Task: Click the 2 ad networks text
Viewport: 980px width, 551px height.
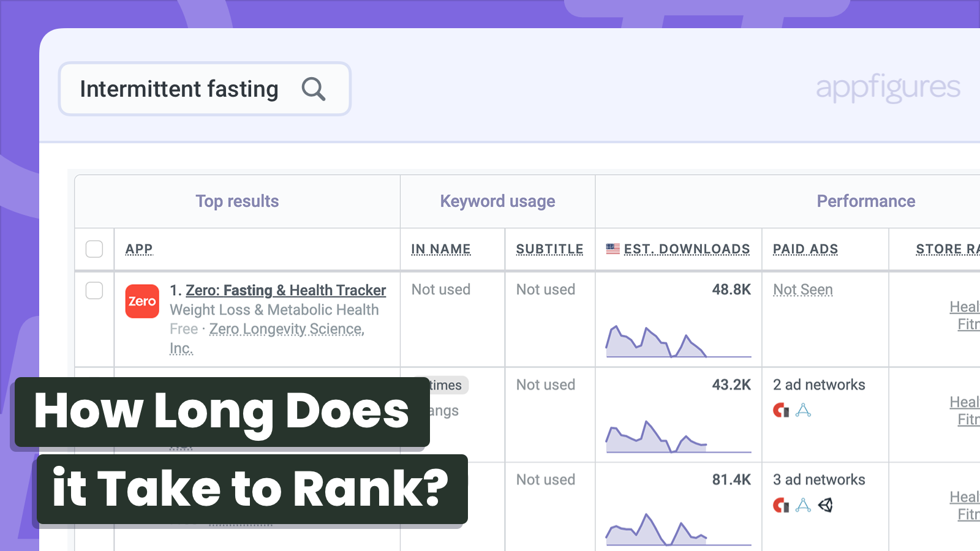Action: [x=819, y=385]
